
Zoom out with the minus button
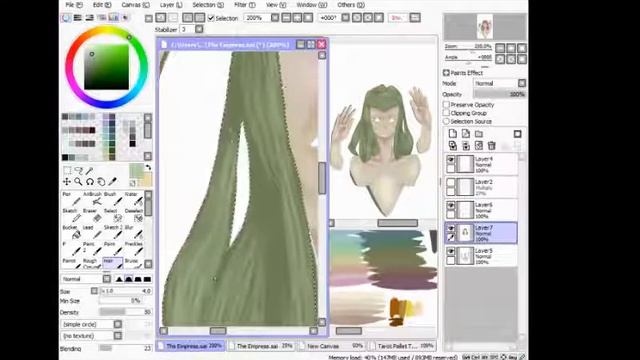(287, 18)
